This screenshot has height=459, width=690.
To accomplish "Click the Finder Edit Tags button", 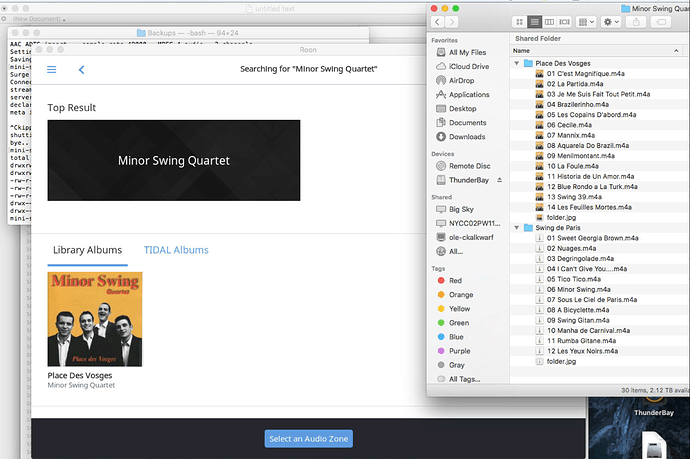I will 661,22.
